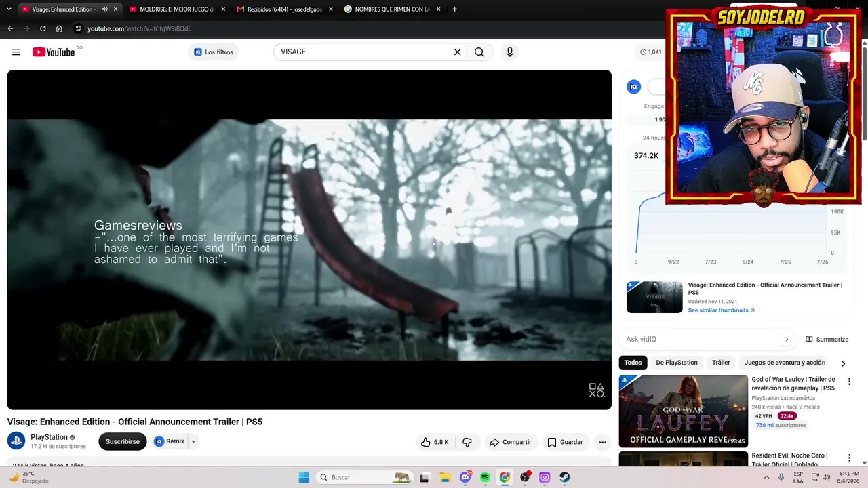This screenshot has height=488, width=868.
Task: Like the video with 6.8 K likes
Action: coord(435,442)
